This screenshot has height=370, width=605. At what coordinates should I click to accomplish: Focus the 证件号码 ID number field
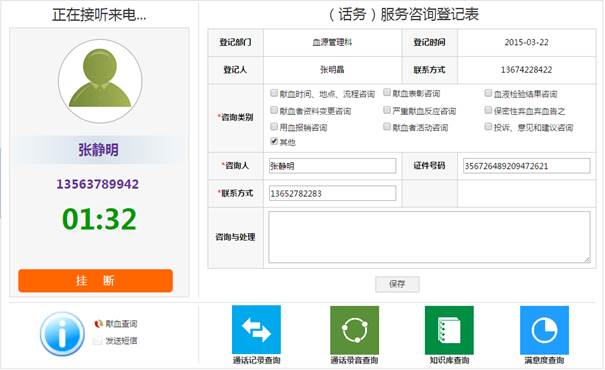526,166
